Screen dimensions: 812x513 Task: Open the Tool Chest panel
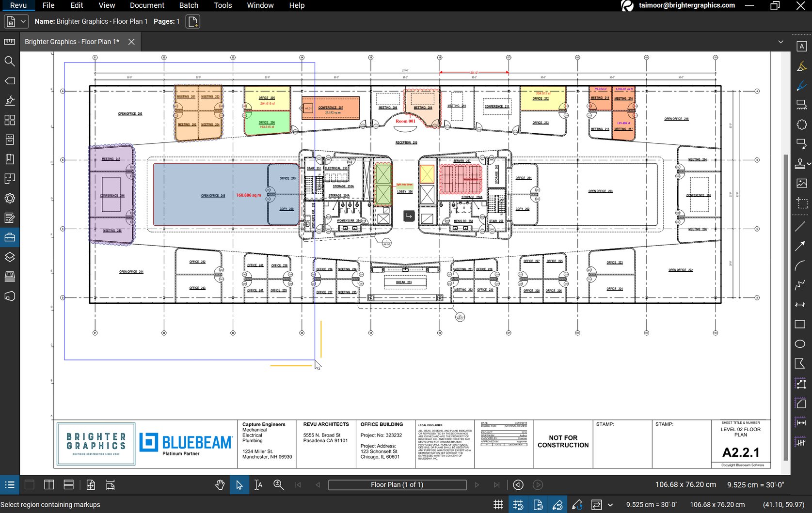point(10,237)
